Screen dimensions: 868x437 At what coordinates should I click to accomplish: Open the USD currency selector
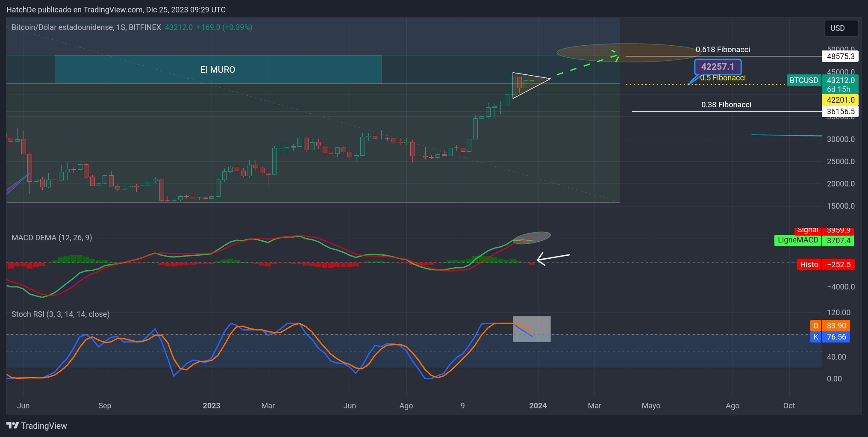click(x=841, y=28)
